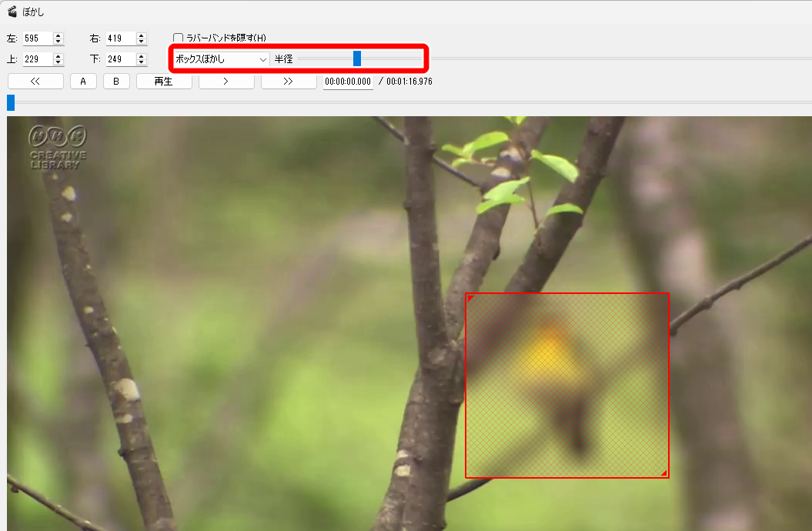
Task: Decrease the 左 value with down arrow
Action: pos(58,42)
